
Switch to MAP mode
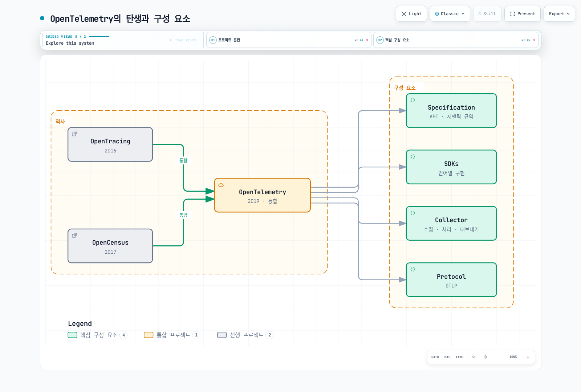click(447, 357)
